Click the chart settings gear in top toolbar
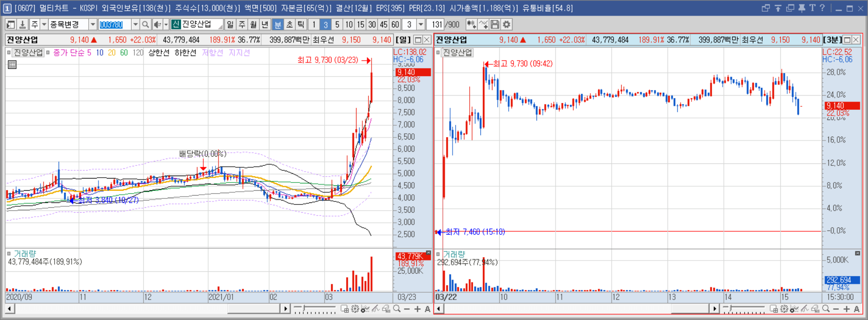 [507, 24]
